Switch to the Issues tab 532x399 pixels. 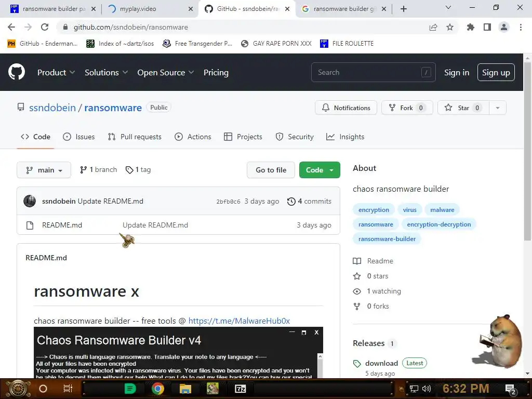tap(79, 137)
